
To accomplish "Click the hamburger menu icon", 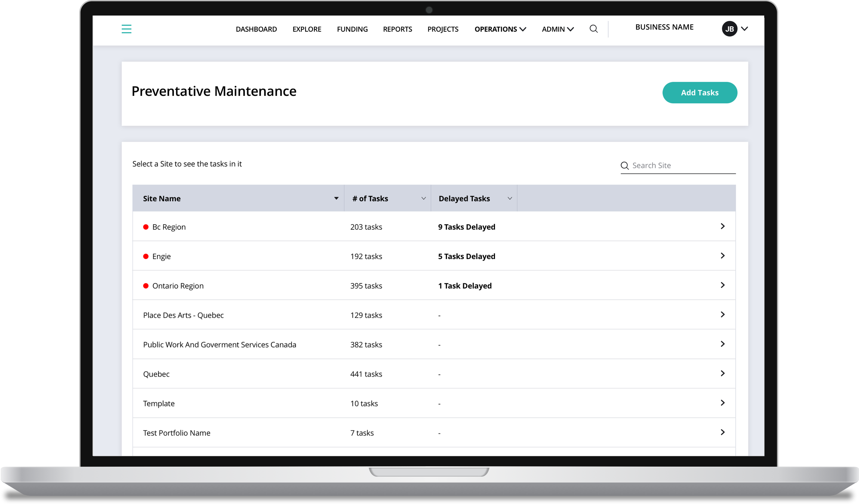I will click(126, 28).
